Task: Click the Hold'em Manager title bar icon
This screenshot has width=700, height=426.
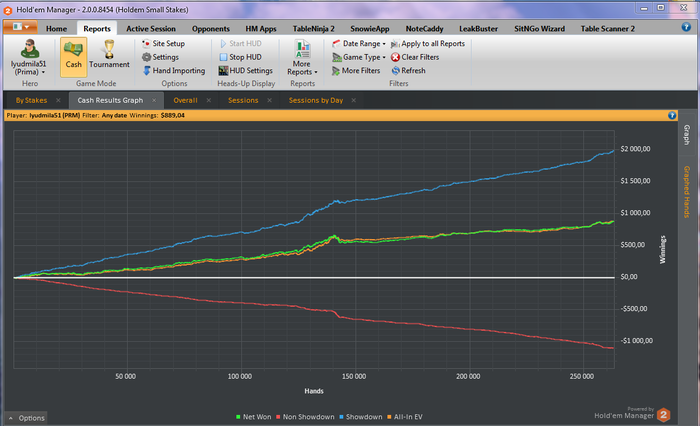Action: [8, 10]
